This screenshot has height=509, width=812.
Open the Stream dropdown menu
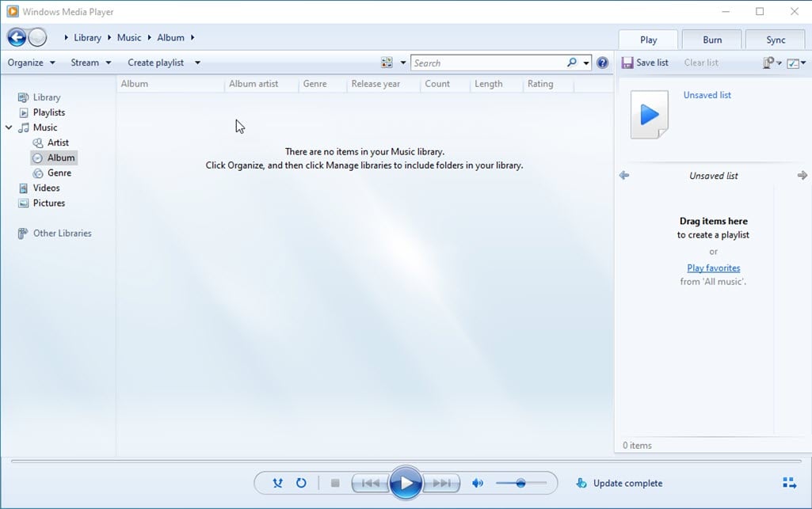pyautogui.click(x=90, y=63)
